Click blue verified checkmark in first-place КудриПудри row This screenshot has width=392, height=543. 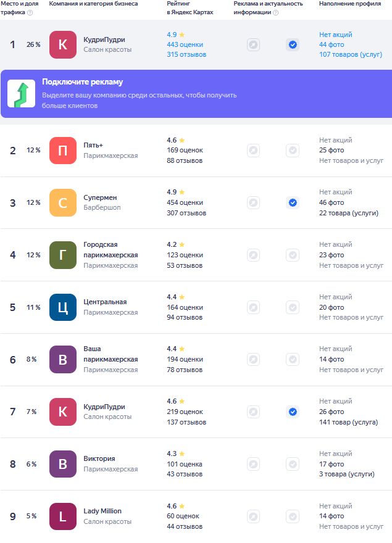[293, 44]
